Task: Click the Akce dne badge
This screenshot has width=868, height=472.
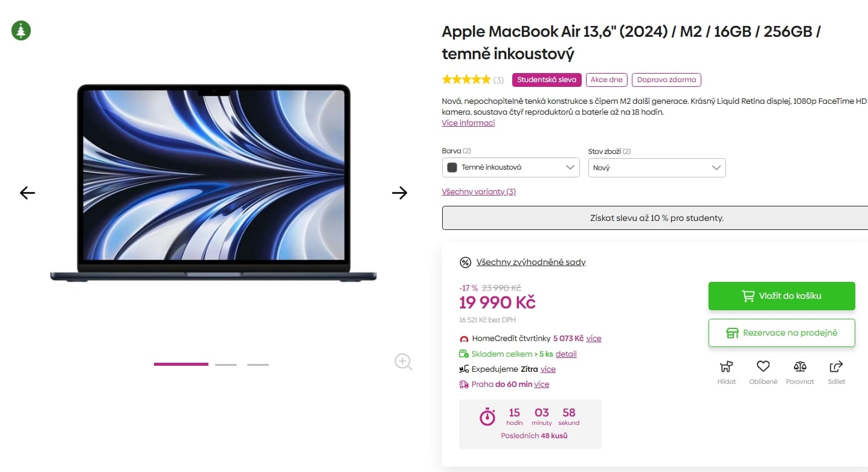Action: click(x=606, y=79)
